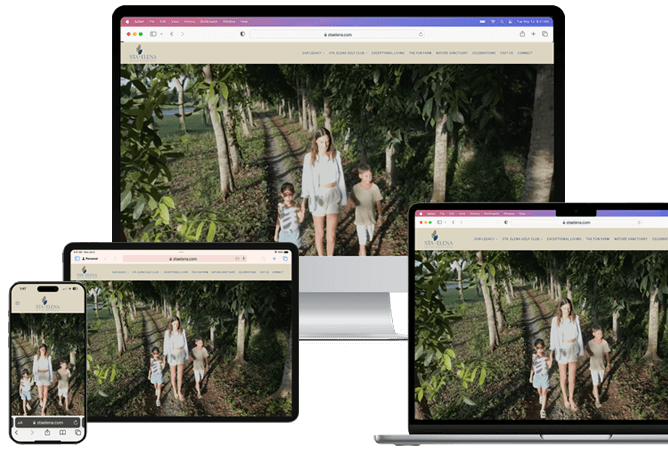Image resolution: width=668 pixels, height=451 pixels.
Task: Open Exceptional Living on the iMac site
Action: click(x=388, y=53)
